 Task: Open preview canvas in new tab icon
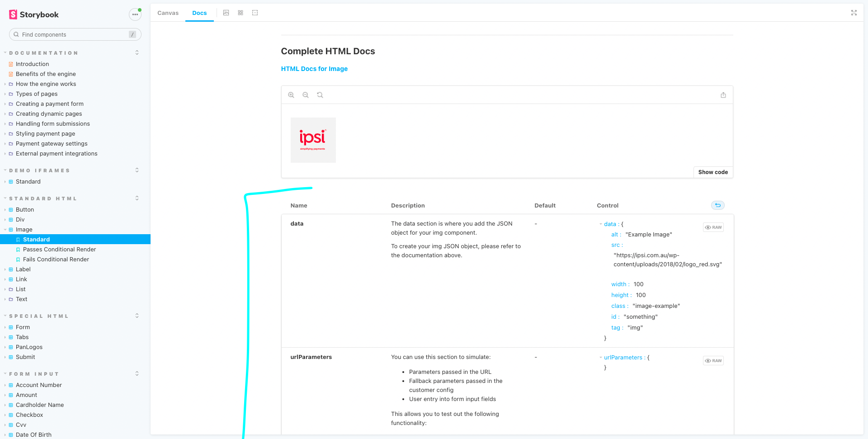tap(723, 95)
